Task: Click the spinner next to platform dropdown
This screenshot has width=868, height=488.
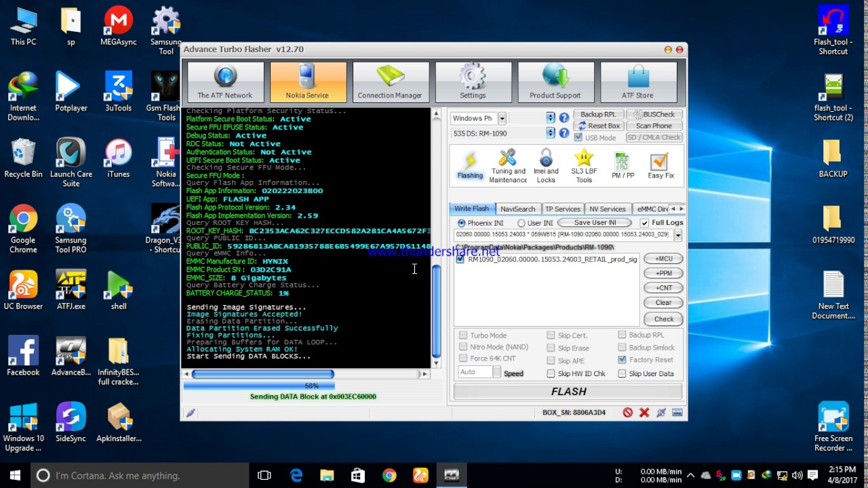Action: click(551, 118)
